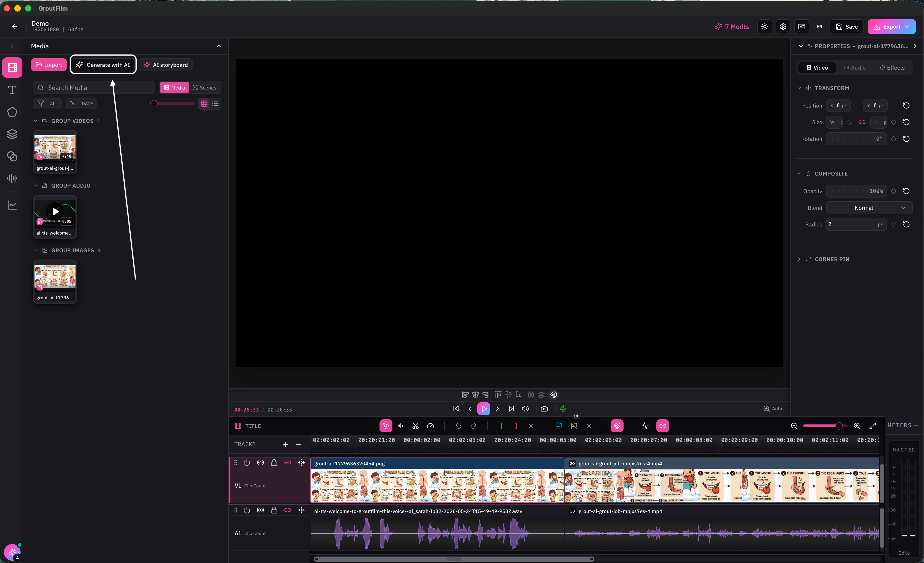This screenshot has width=924, height=563.
Task: Toggle lock on the A1 track
Action: pyautogui.click(x=274, y=510)
